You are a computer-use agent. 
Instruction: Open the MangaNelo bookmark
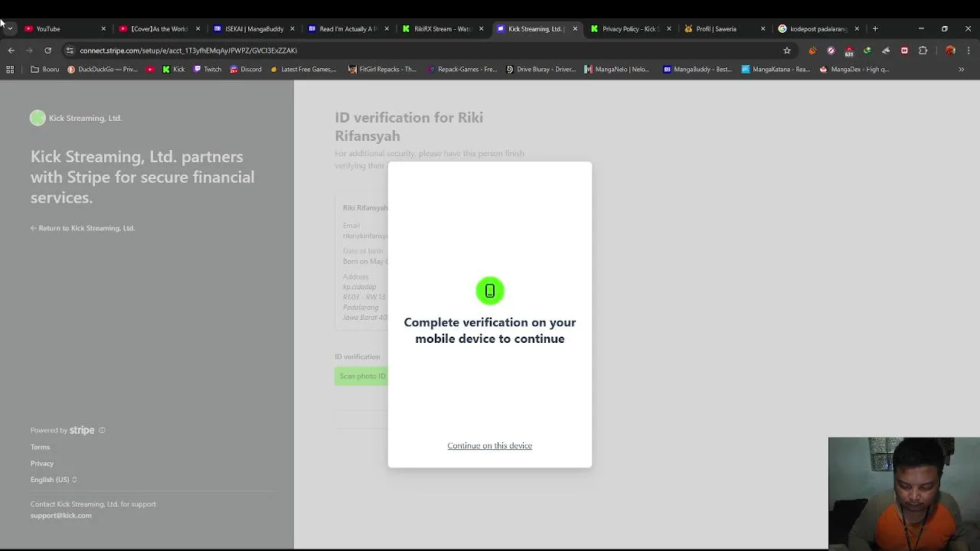point(616,70)
